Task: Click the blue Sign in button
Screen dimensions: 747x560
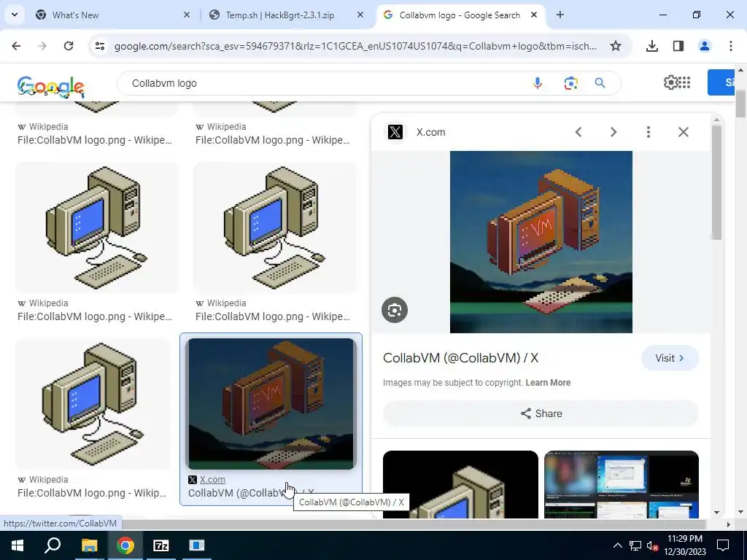Action: coord(721,82)
